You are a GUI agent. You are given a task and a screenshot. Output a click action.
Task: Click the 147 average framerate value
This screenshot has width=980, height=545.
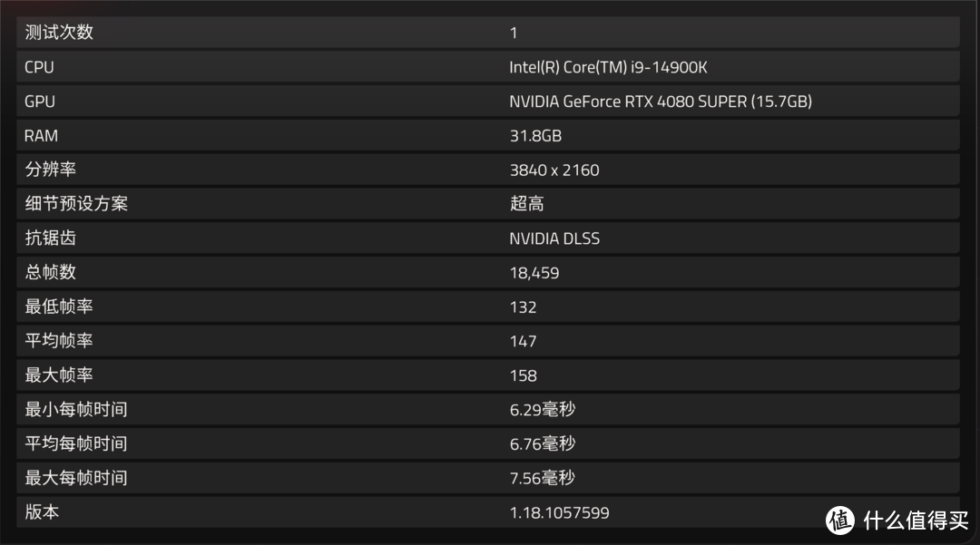click(x=524, y=342)
